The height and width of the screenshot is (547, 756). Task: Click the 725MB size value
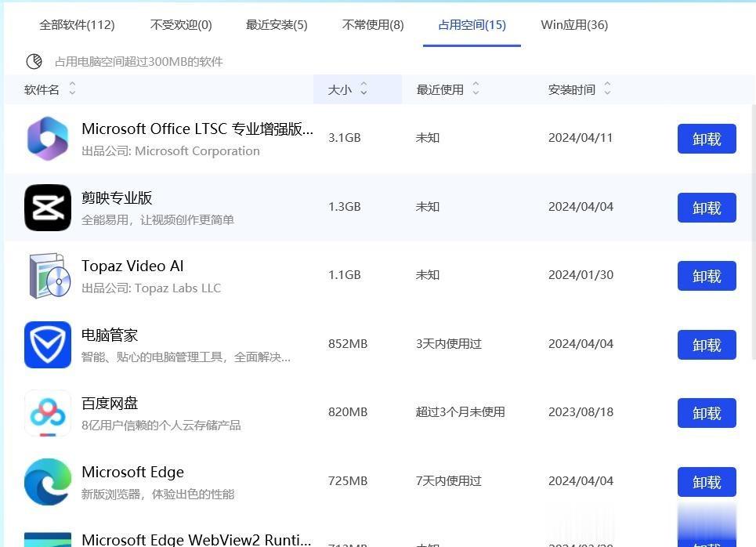click(348, 480)
